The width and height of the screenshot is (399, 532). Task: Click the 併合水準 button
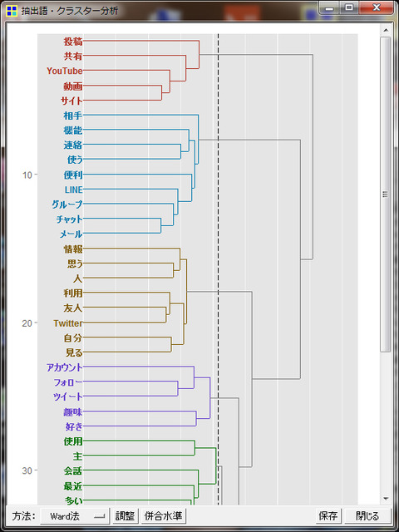click(164, 516)
